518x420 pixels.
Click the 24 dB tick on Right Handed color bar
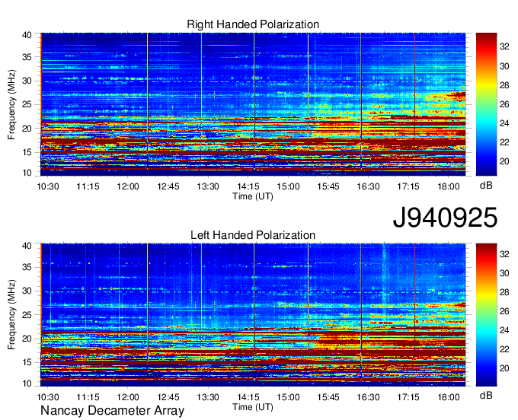tap(504, 123)
